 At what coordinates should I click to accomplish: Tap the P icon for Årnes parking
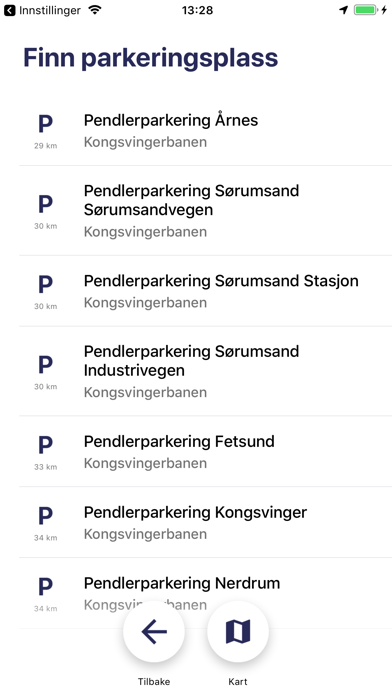(45, 124)
